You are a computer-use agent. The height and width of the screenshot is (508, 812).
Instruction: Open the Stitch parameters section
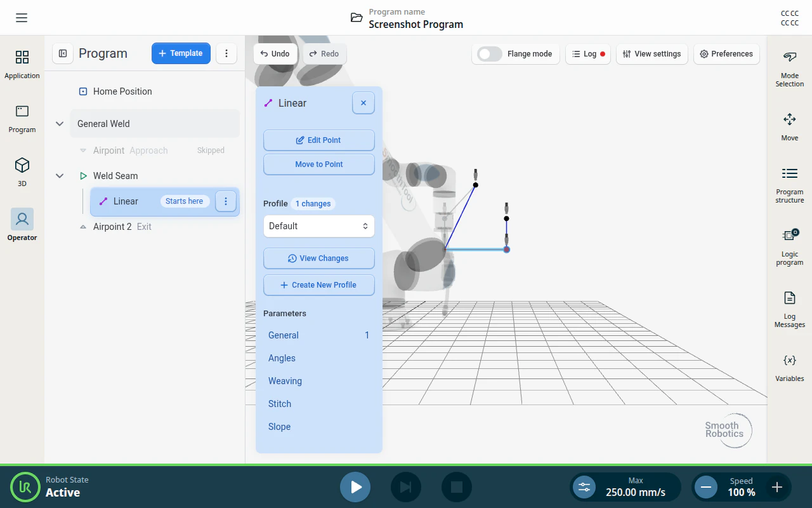pyautogui.click(x=319, y=404)
